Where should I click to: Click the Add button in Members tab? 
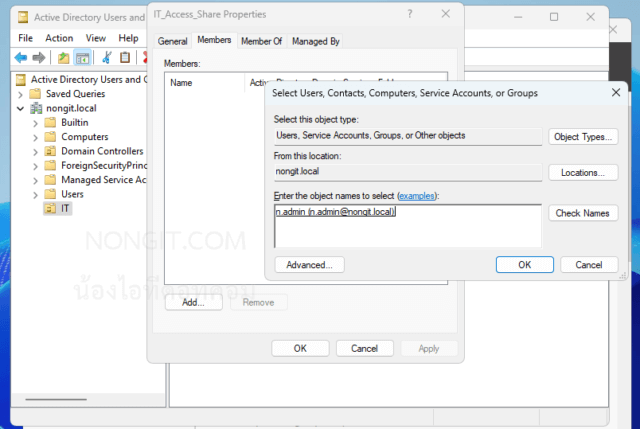[193, 302]
